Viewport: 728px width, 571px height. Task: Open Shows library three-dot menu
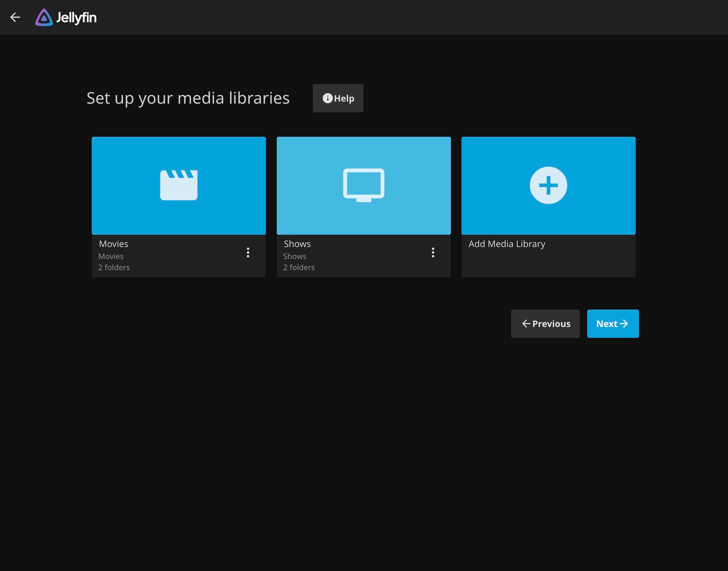(433, 252)
